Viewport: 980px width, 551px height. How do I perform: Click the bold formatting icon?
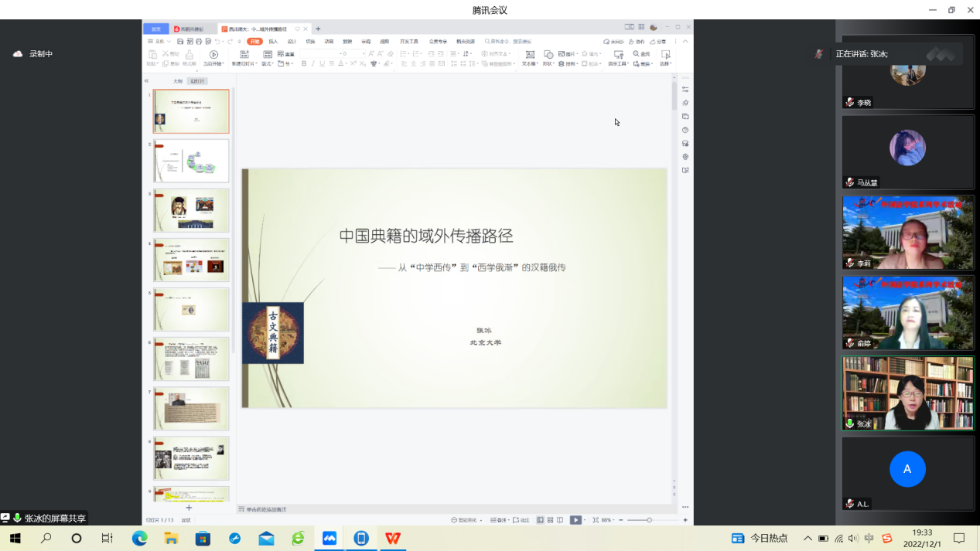point(304,64)
